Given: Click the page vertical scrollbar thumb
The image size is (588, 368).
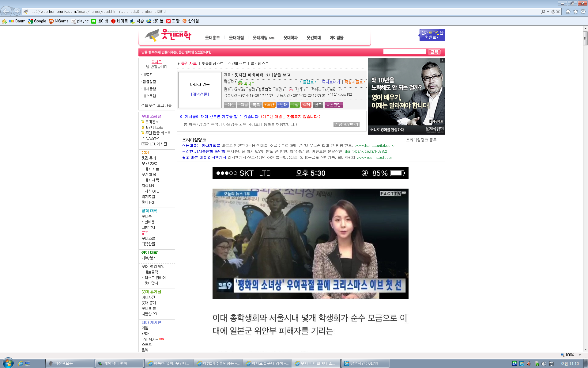Looking at the screenshot, I should pos(585,38).
